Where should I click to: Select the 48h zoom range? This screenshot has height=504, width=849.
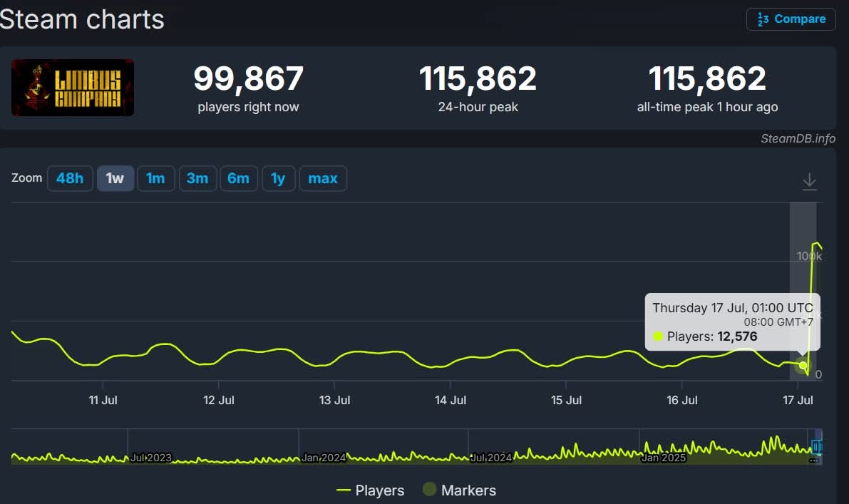click(70, 178)
